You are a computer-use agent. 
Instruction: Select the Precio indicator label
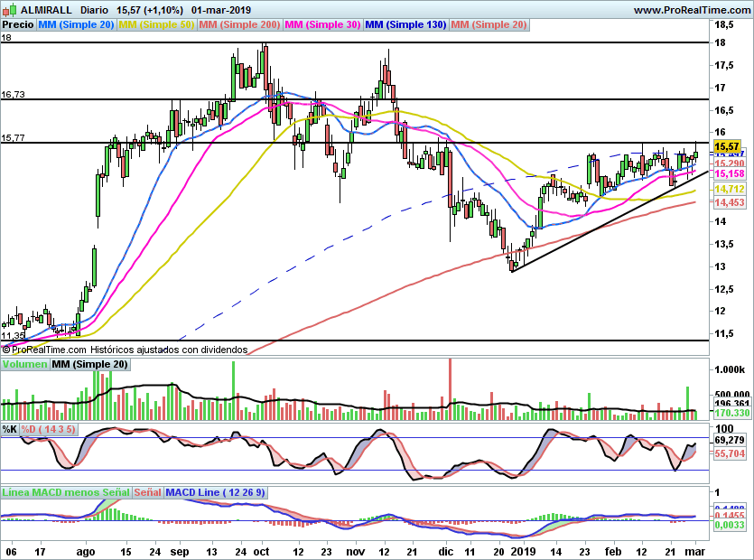tap(18, 24)
